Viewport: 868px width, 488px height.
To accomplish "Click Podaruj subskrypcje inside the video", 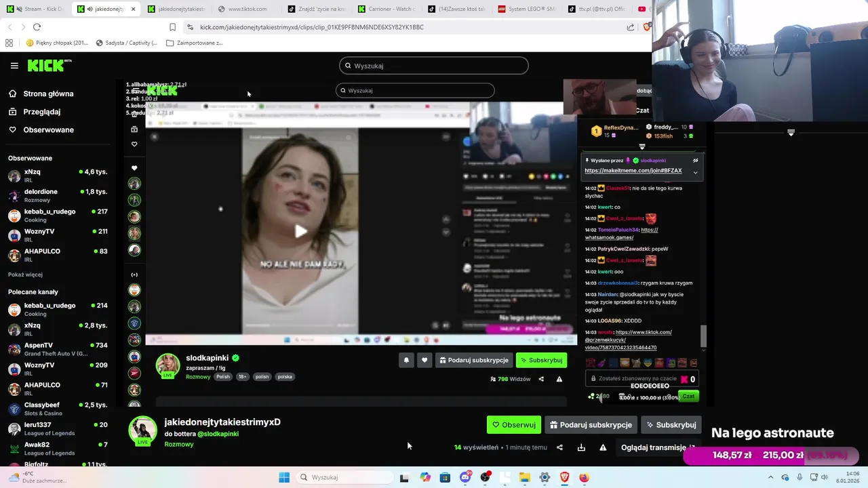I will [x=473, y=360].
